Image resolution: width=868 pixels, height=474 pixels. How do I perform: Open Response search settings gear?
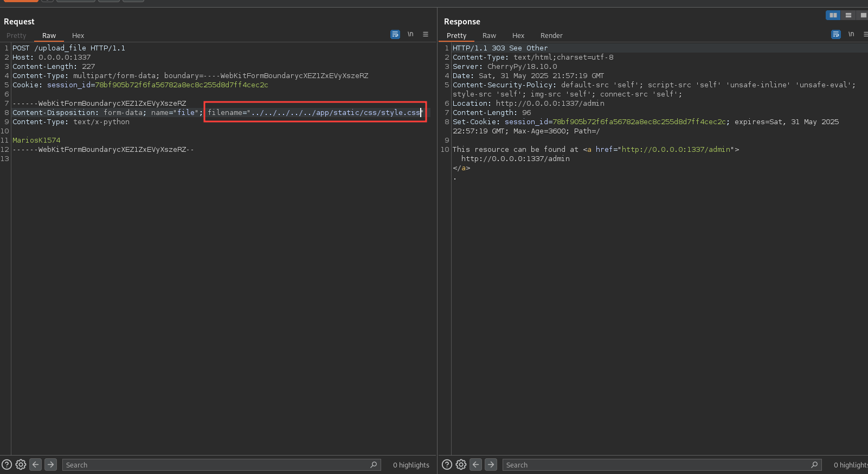[461, 465]
